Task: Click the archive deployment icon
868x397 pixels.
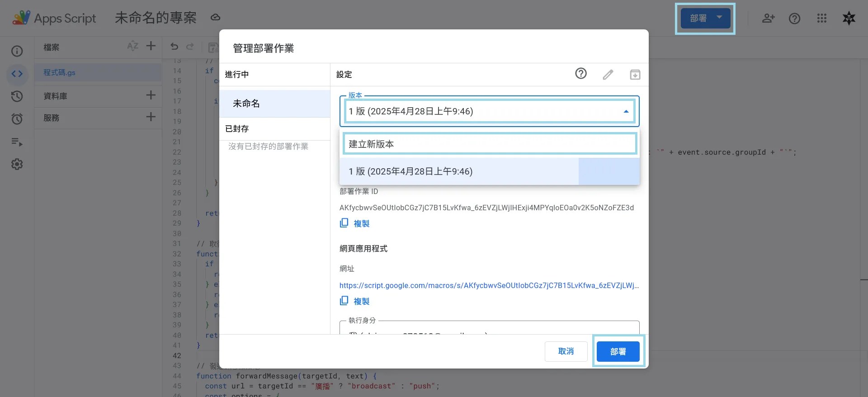Action: [x=635, y=75]
